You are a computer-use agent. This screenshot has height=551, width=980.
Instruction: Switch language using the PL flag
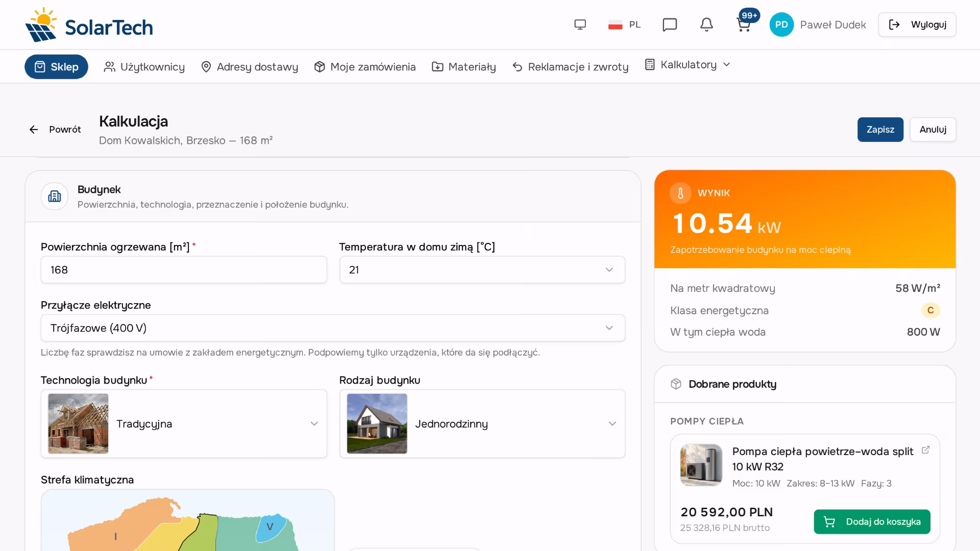coord(624,24)
